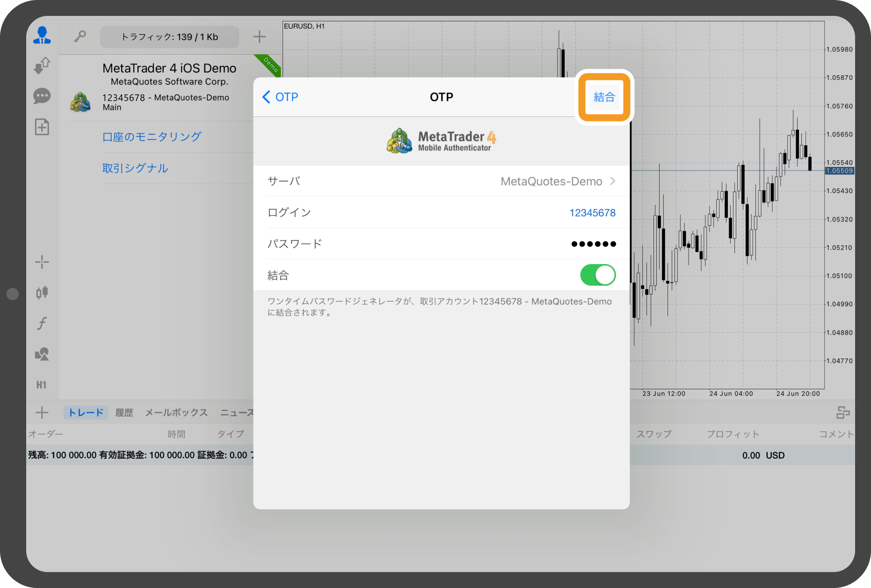
Task: Open 取引シグナル link
Action: [x=135, y=168]
